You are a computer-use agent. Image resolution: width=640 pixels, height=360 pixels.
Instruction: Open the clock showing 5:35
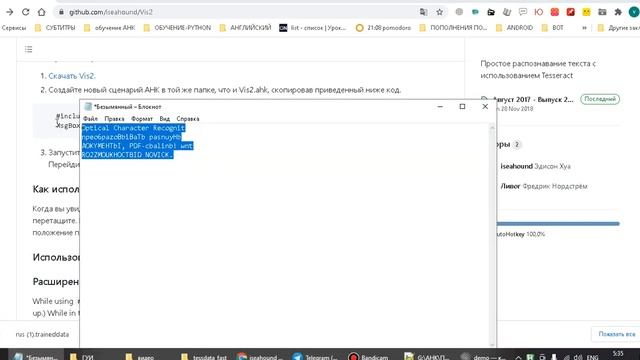pos(618,354)
